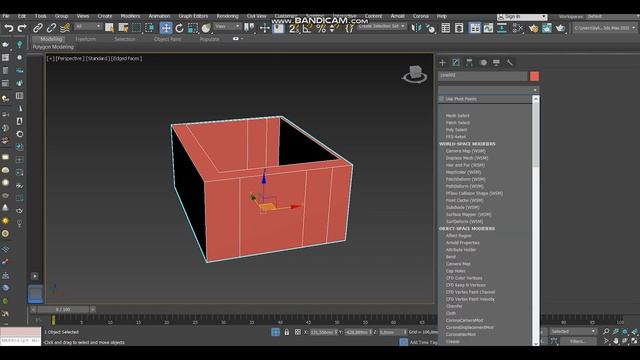Open the Create command panel tab
The height and width of the screenshot is (360, 640).
pyautogui.click(x=442, y=62)
